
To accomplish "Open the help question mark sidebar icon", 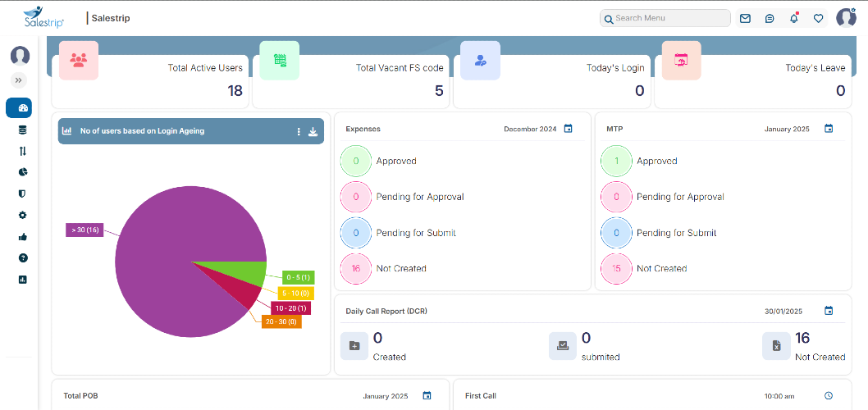I will [23, 257].
